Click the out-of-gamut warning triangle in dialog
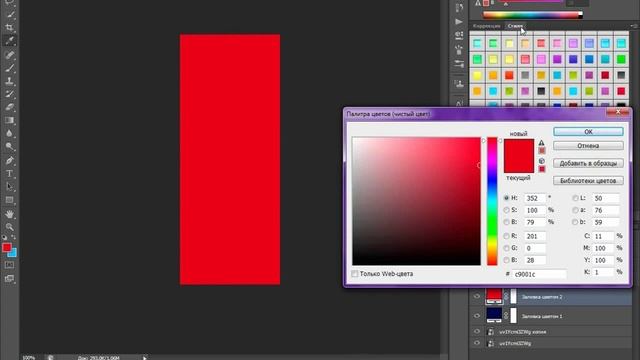 (541, 143)
